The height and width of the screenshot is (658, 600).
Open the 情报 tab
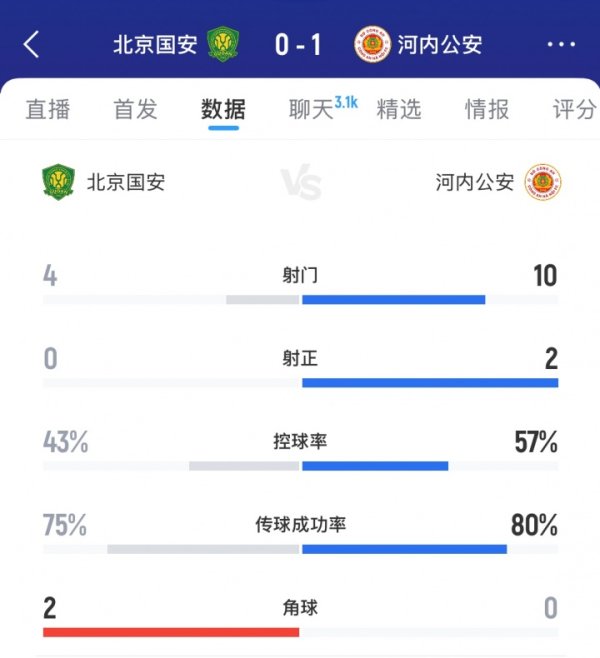point(486,109)
